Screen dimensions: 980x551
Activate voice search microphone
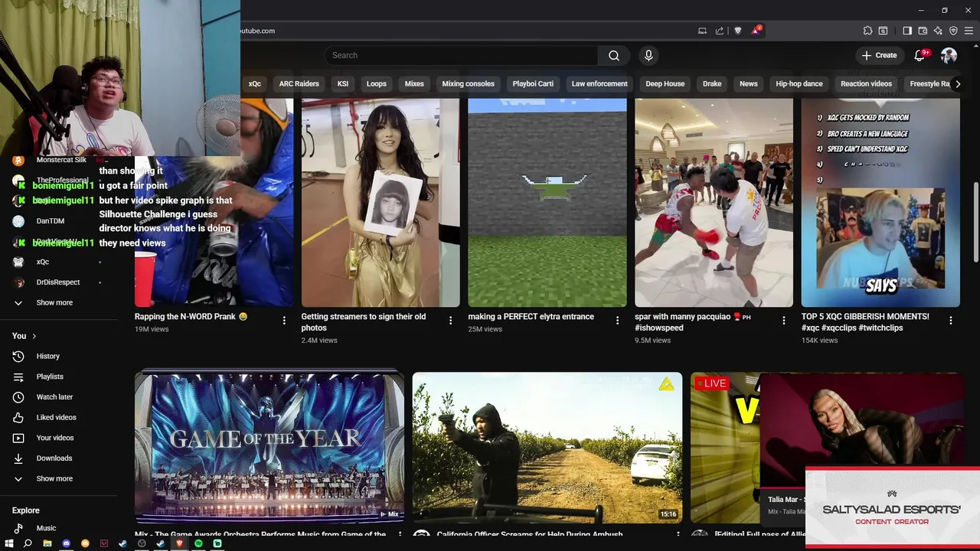pos(648,55)
